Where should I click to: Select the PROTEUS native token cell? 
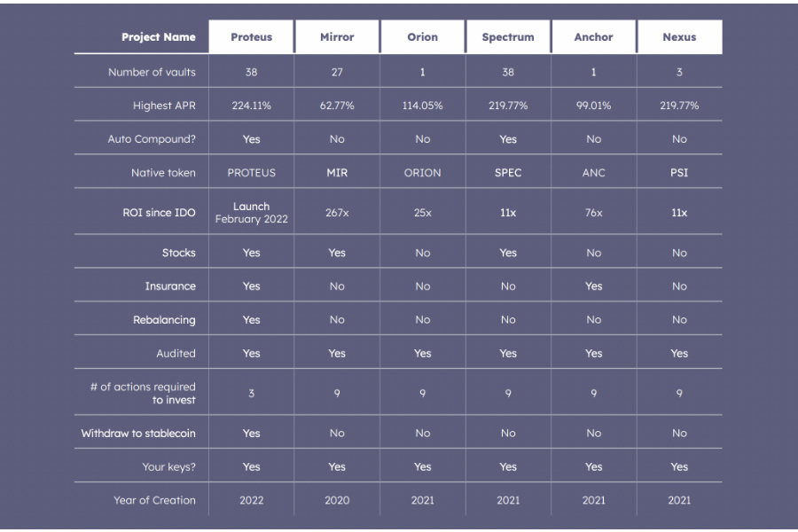tap(252, 173)
